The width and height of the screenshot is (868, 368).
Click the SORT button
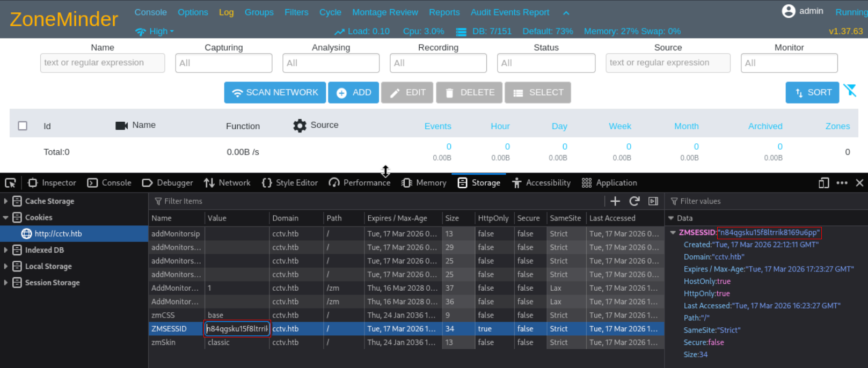813,92
